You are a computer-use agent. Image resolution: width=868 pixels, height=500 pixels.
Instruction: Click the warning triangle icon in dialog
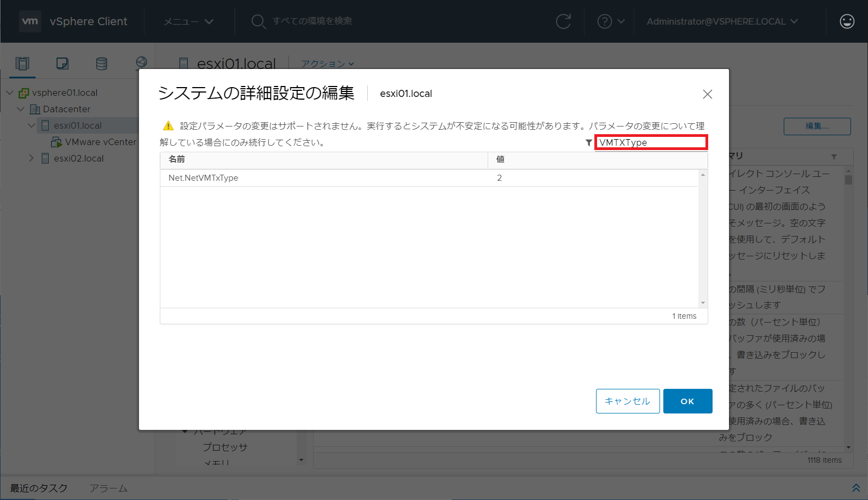tap(169, 126)
